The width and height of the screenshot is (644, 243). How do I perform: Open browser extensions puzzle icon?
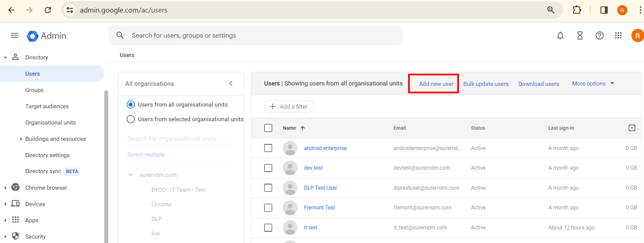tap(577, 10)
